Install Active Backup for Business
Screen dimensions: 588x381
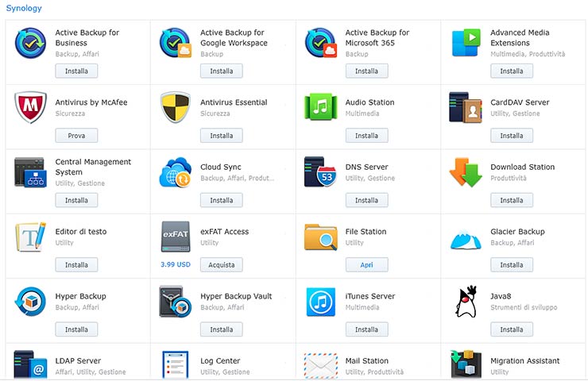pos(76,71)
